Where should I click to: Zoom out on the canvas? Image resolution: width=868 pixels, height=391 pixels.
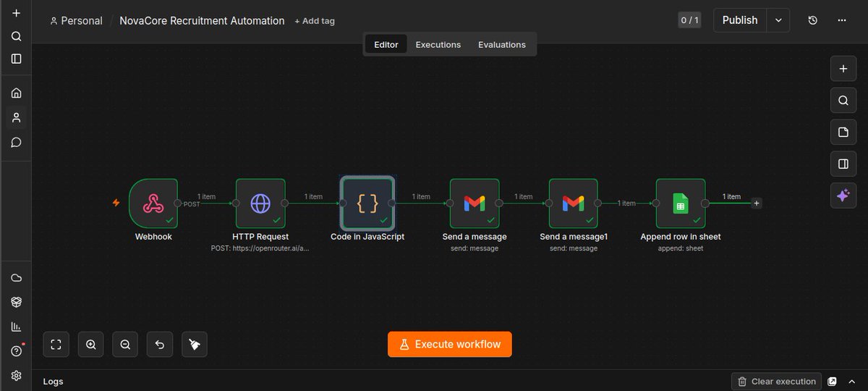click(x=125, y=345)
